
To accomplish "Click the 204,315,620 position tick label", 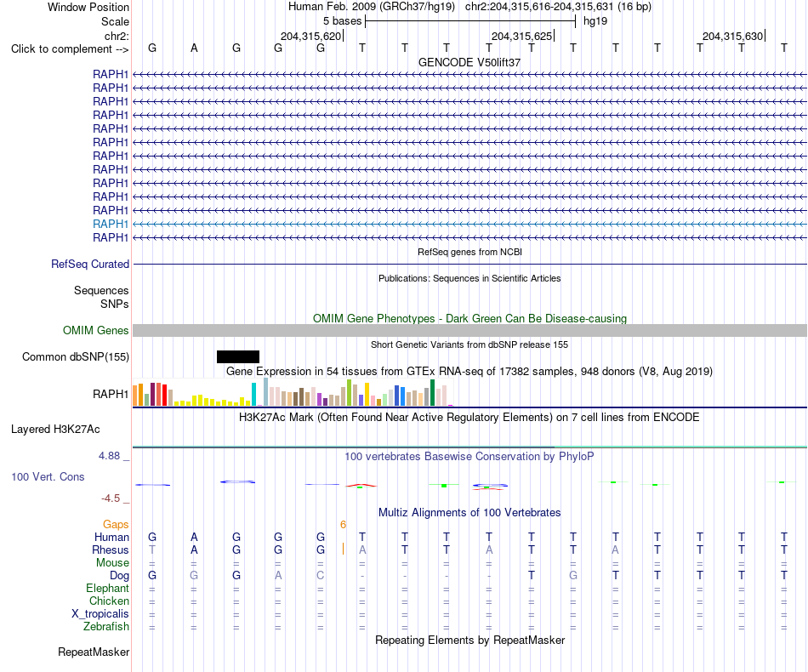I will tap(310, 36).
